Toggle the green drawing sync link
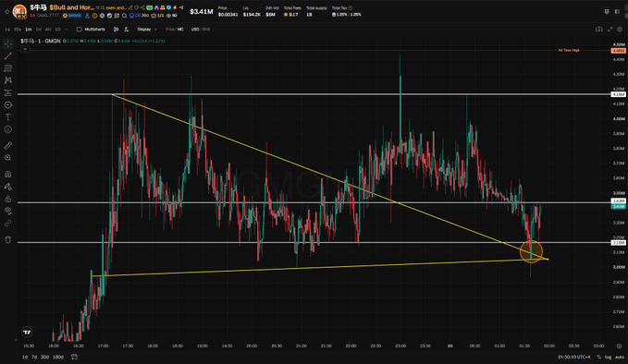 (8, 224)
